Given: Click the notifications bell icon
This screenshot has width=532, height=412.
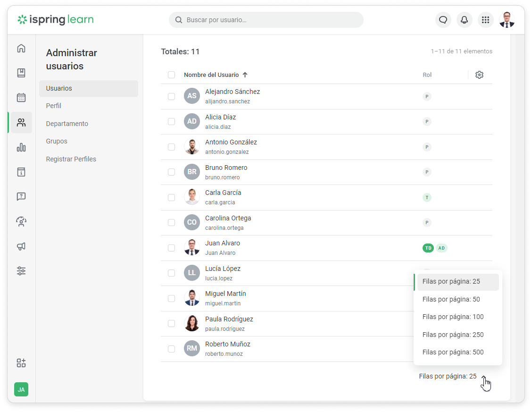Looking at the screenshot, I should point(464,20).
